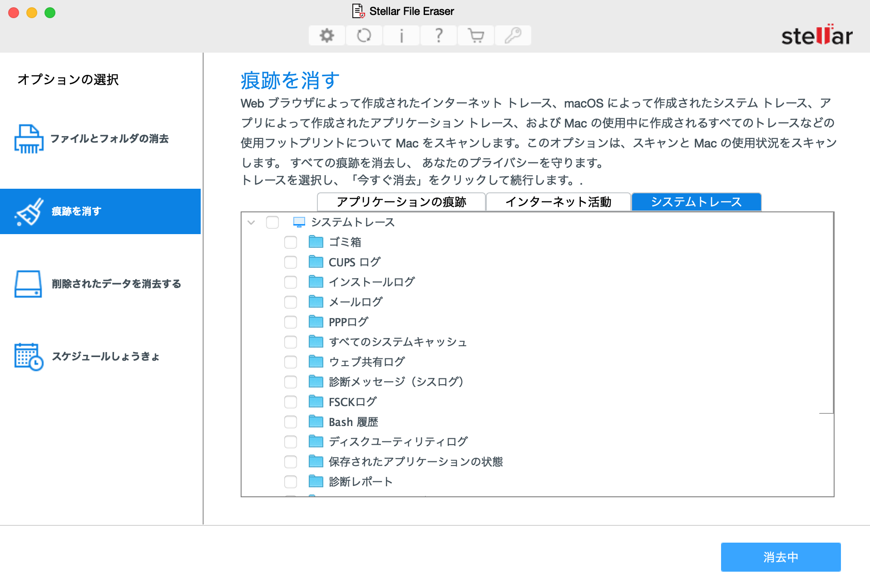
Task: Click the Stellar logo at top right
Action: click(816, 35)
